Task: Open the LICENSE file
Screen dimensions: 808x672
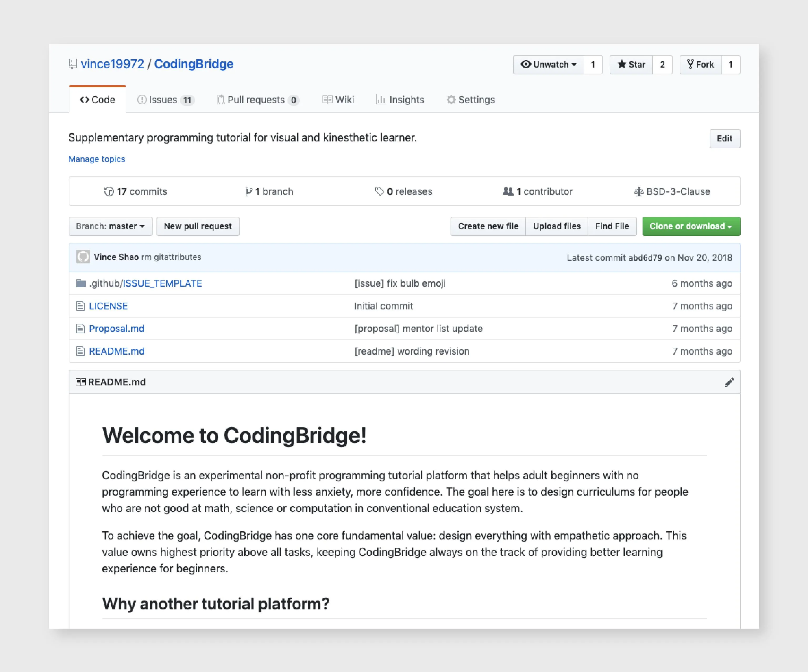Action: point(108,306)
